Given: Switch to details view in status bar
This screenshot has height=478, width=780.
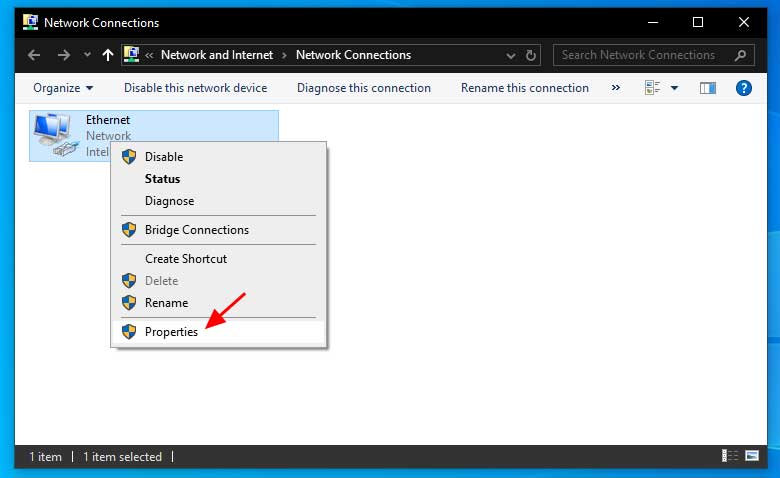Looking at the screenshot, I should click(729, 456).
